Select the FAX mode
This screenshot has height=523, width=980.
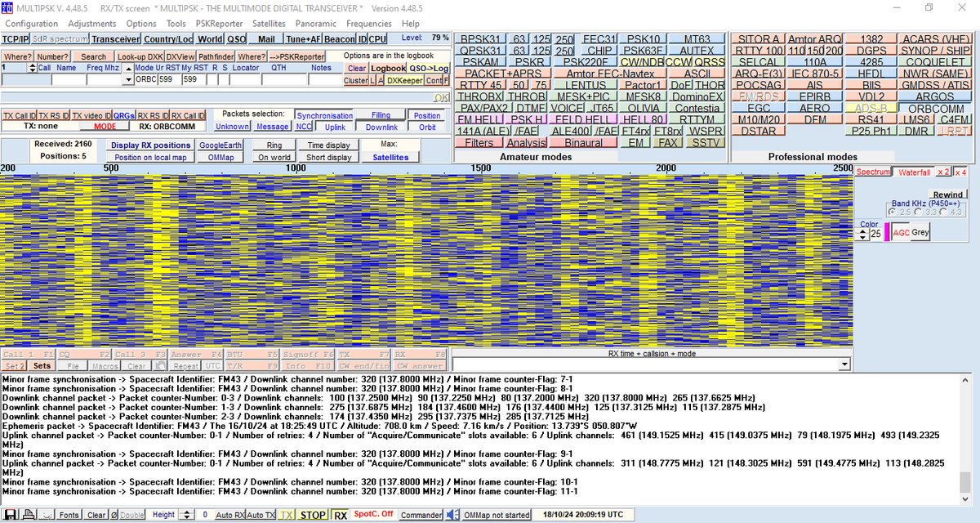pyautogui.click(x=669, y=142)
